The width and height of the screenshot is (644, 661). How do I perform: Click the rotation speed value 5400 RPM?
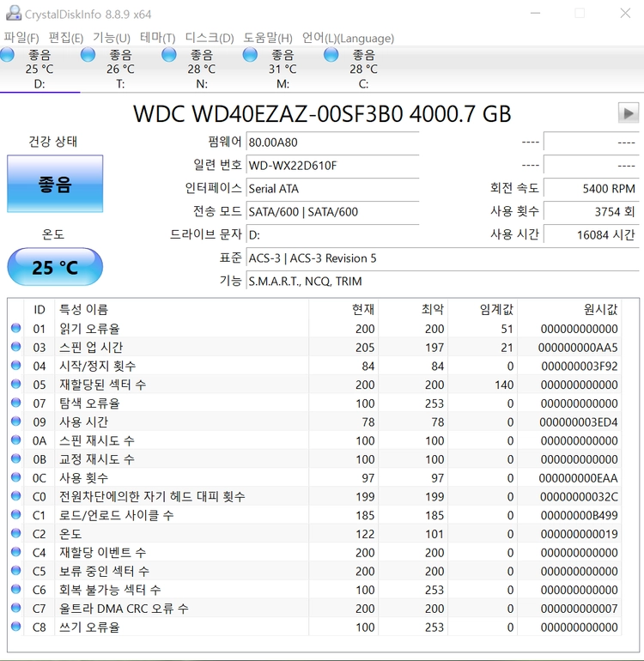point(592,189)
